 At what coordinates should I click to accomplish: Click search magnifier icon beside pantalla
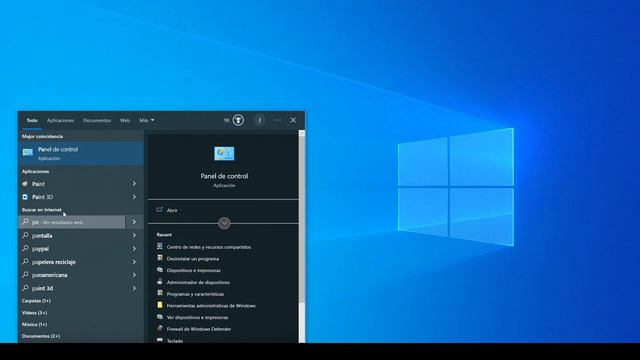25,235
